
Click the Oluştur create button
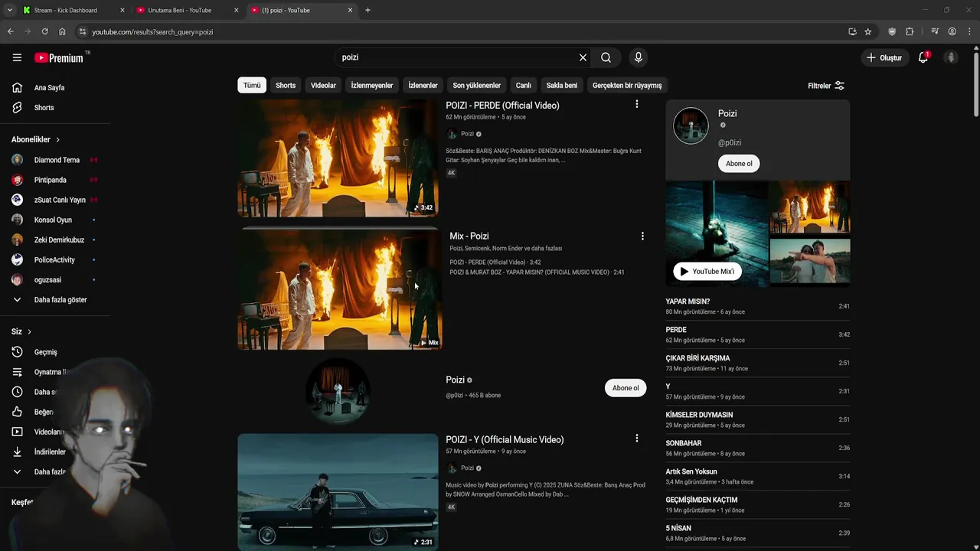884,57
